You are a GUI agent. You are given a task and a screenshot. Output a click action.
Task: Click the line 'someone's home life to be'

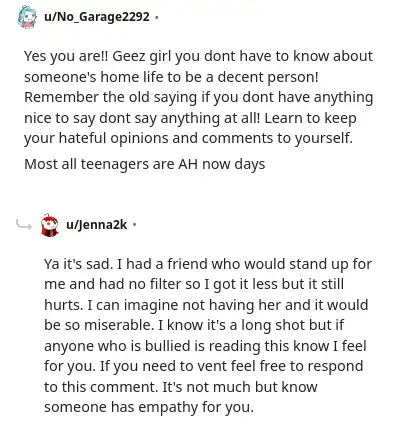point(171,77)
